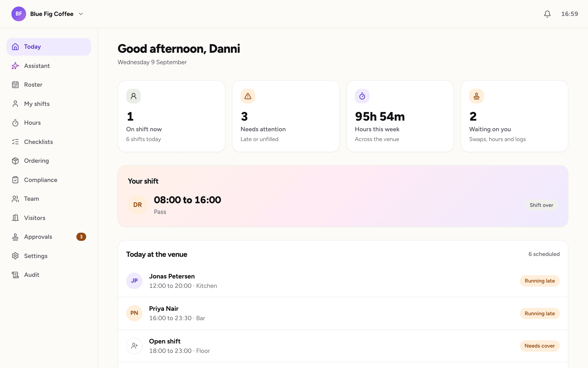Navigate to My shifts
This screenshot has height=368, width=588.
[x=49, y=104]
